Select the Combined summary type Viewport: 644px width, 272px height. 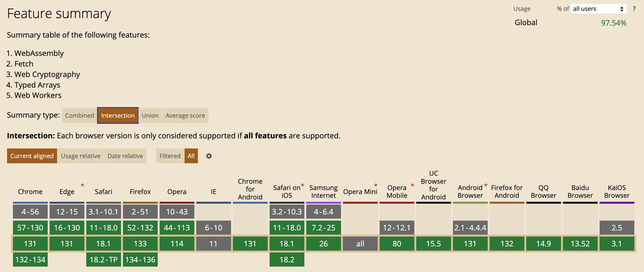click(79, 115)
